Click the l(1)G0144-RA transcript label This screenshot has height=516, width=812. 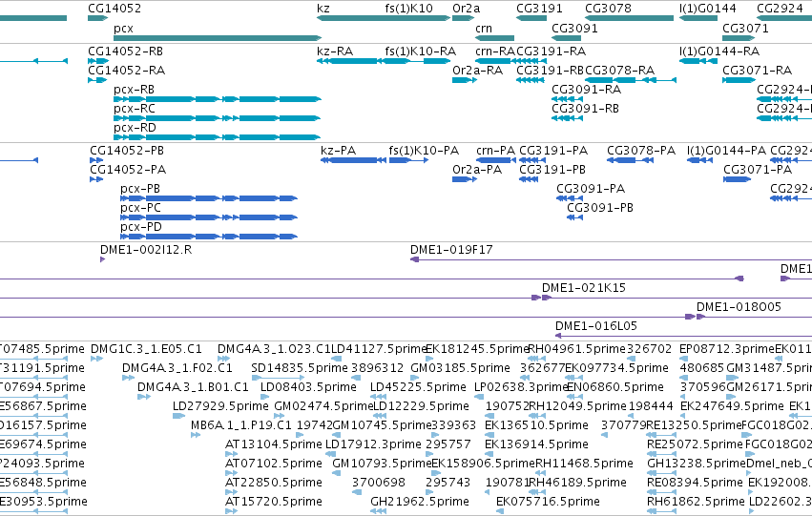click(x=719, y=52)
